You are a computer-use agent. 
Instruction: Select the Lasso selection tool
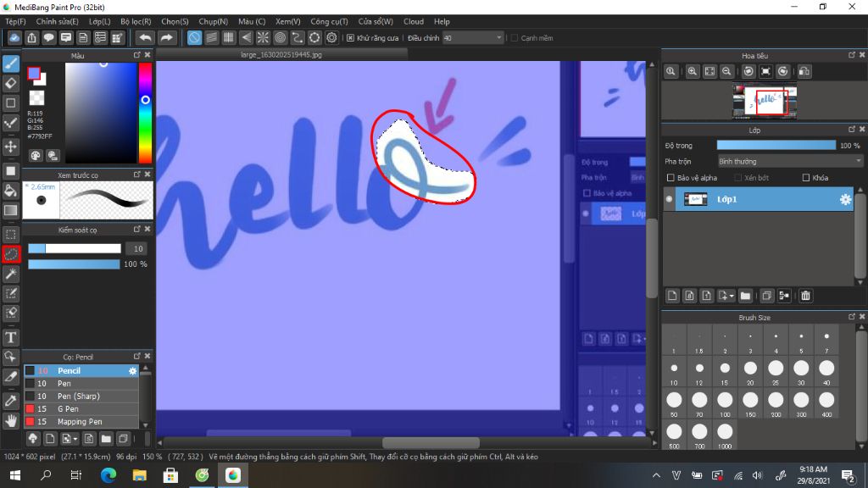point(10,254)
